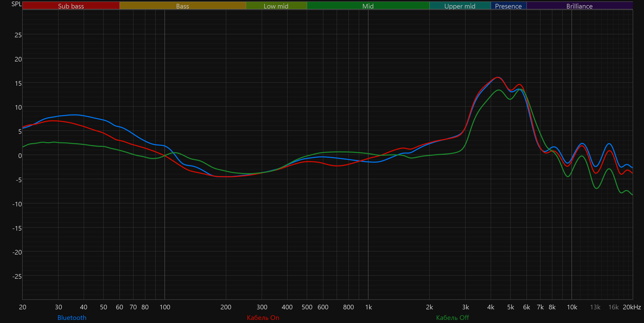Click the greyed 16k frequency axis label
The width and height of the screenshot is (644, 323).
[x=613, y=307]
